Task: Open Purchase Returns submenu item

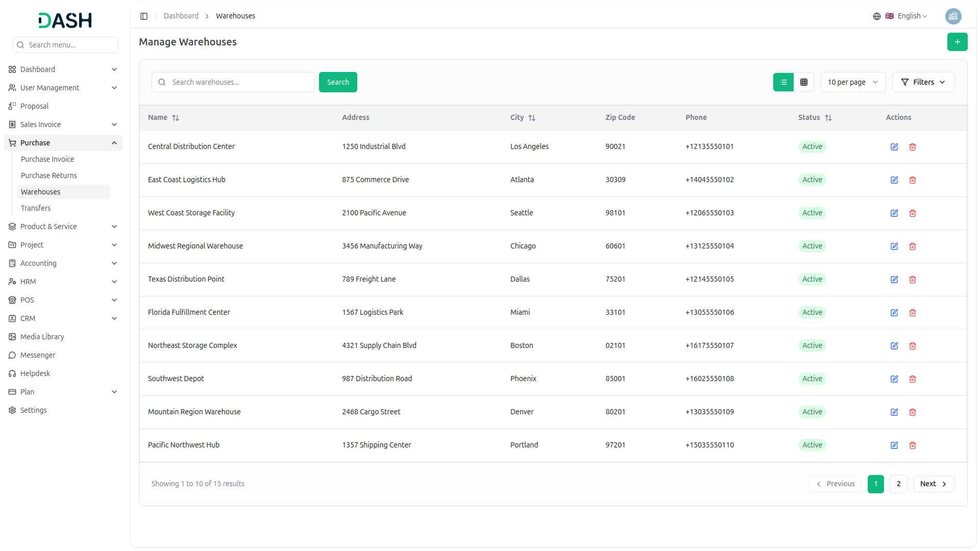Action: pos(63,176)
